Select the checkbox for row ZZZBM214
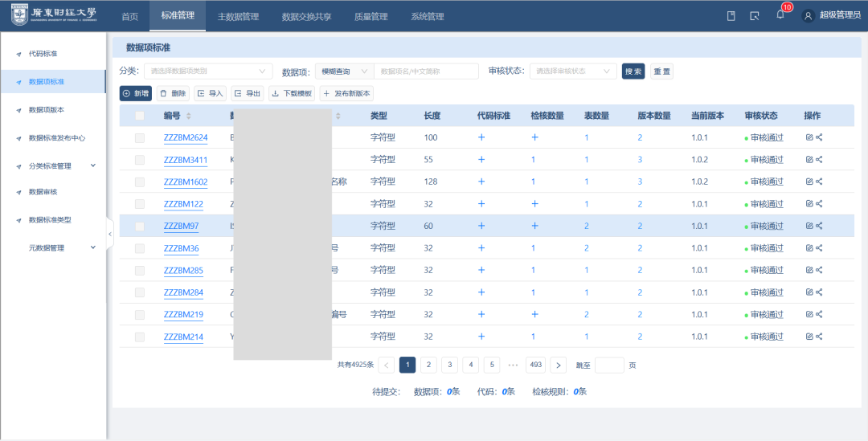 pos(140,337)
